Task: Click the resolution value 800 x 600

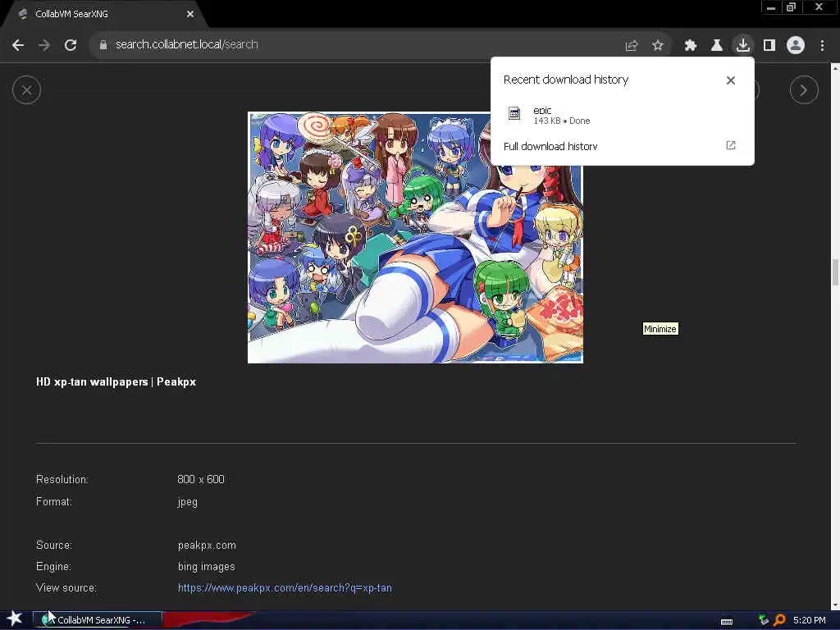Action: click(x=201, y=479)
